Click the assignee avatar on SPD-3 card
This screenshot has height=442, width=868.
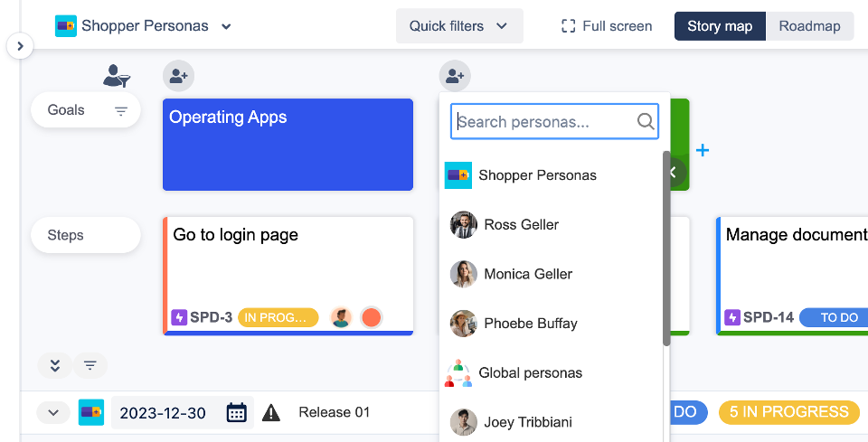coord(341,317)
